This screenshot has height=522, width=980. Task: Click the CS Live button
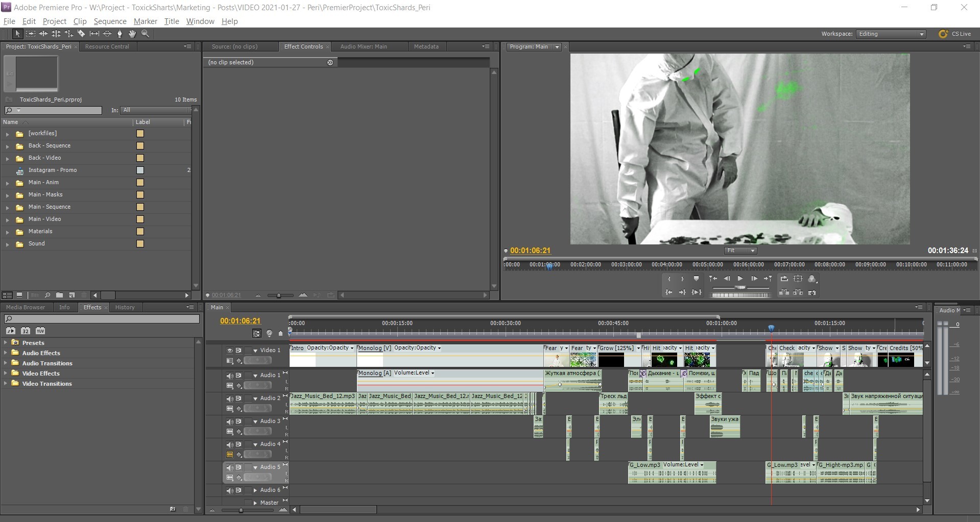[x=955, y=34]
